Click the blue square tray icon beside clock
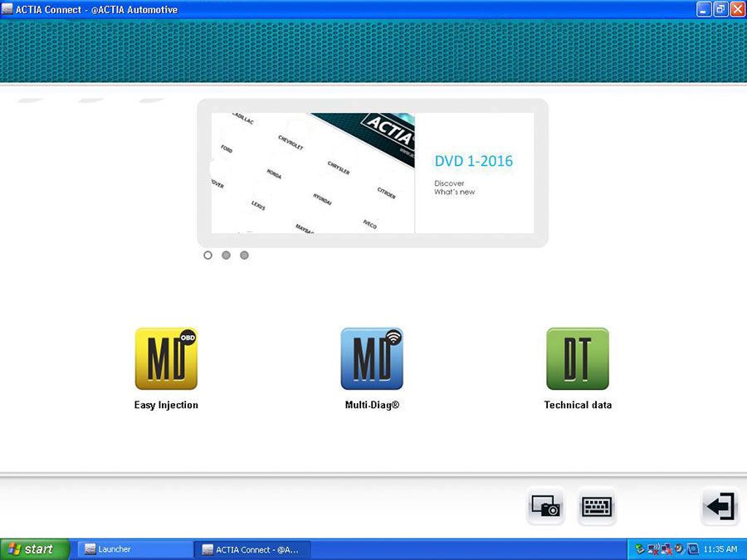 [693, 549]
